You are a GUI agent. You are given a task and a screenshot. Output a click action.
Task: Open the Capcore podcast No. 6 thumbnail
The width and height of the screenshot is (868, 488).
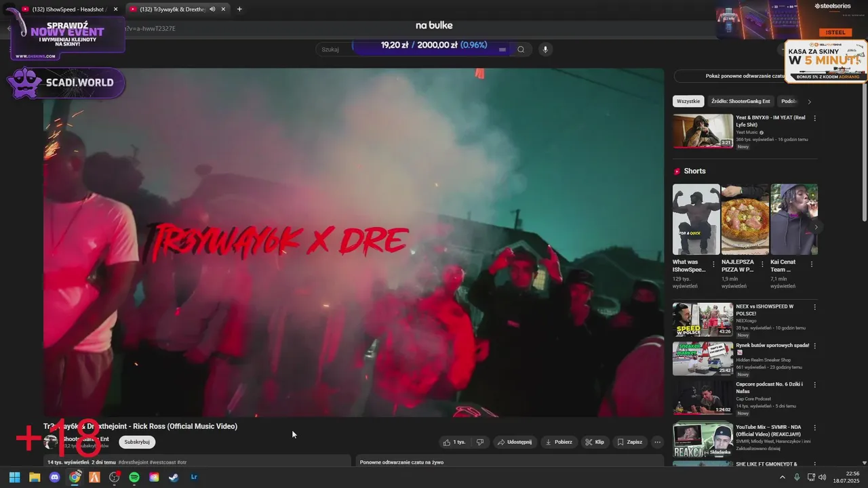click(x=703, y=398)
